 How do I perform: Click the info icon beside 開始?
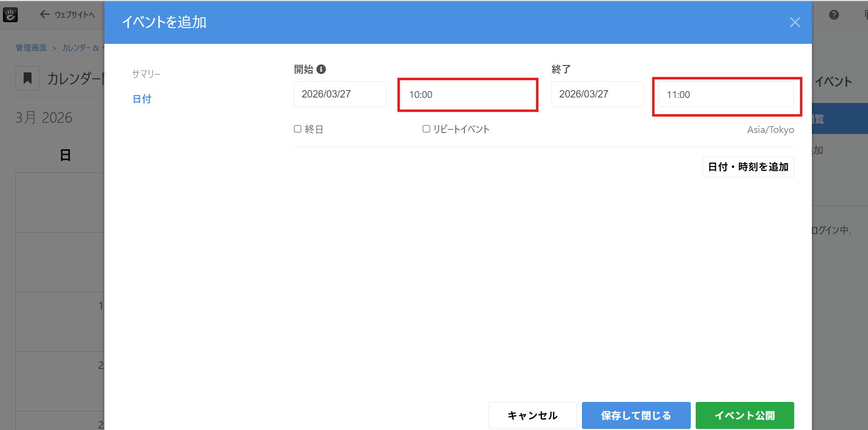coord(321,69)
